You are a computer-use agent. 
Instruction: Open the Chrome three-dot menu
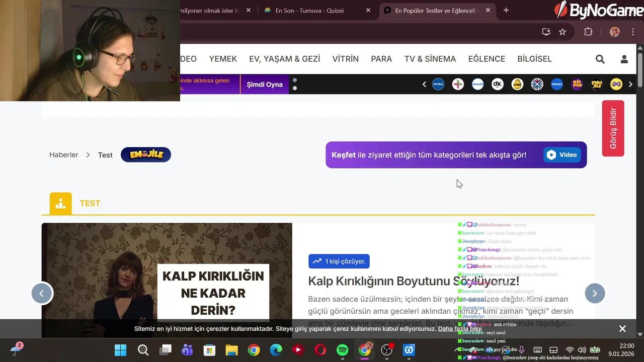click(632, 32)
